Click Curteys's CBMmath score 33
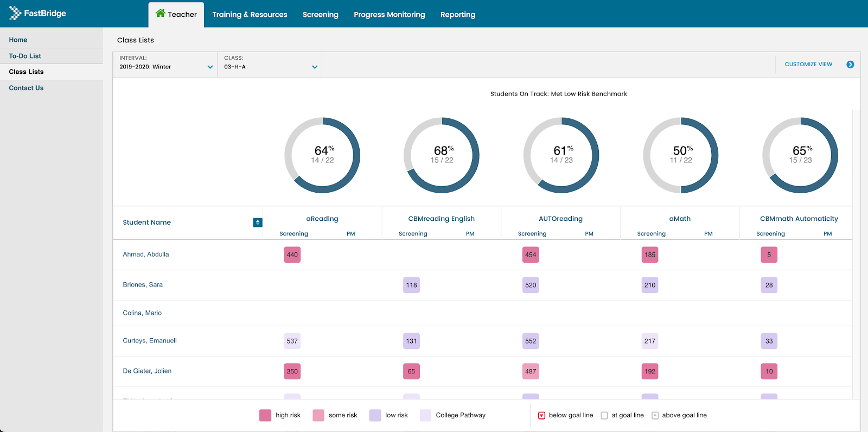 (769, 341)
